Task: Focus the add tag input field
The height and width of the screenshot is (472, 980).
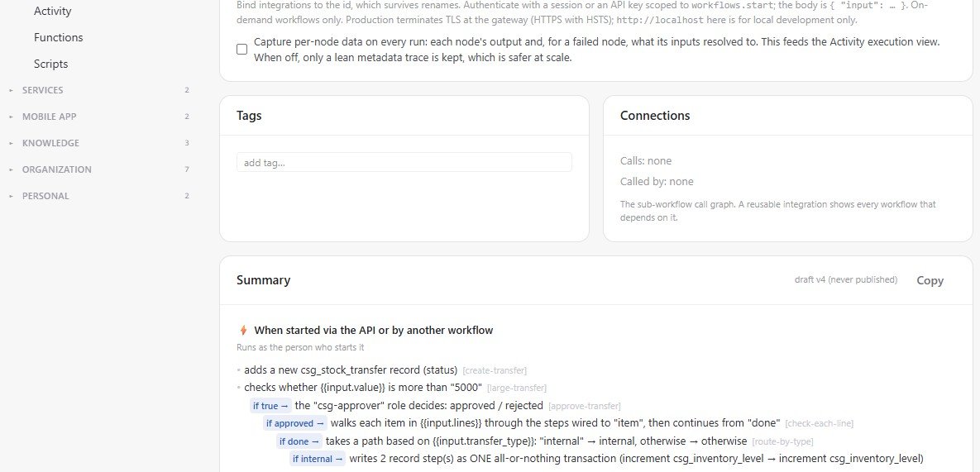Action: pyautogui.click(x=404, y=162)
